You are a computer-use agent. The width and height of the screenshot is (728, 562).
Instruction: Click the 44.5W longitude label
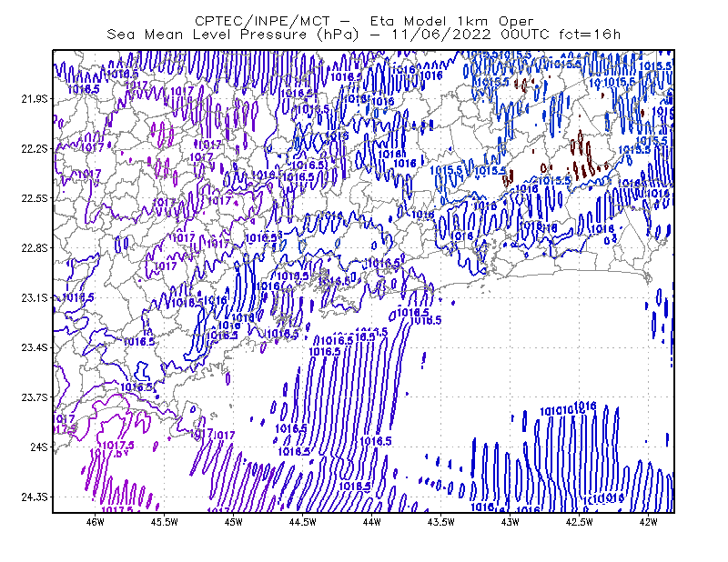pyautogui.click(x=303, y=522)
